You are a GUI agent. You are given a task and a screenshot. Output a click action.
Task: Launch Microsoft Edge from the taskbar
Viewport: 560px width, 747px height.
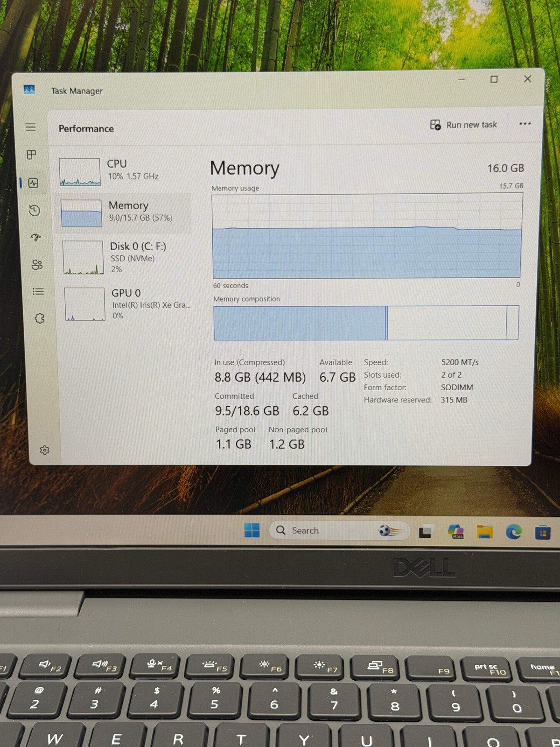514,532
